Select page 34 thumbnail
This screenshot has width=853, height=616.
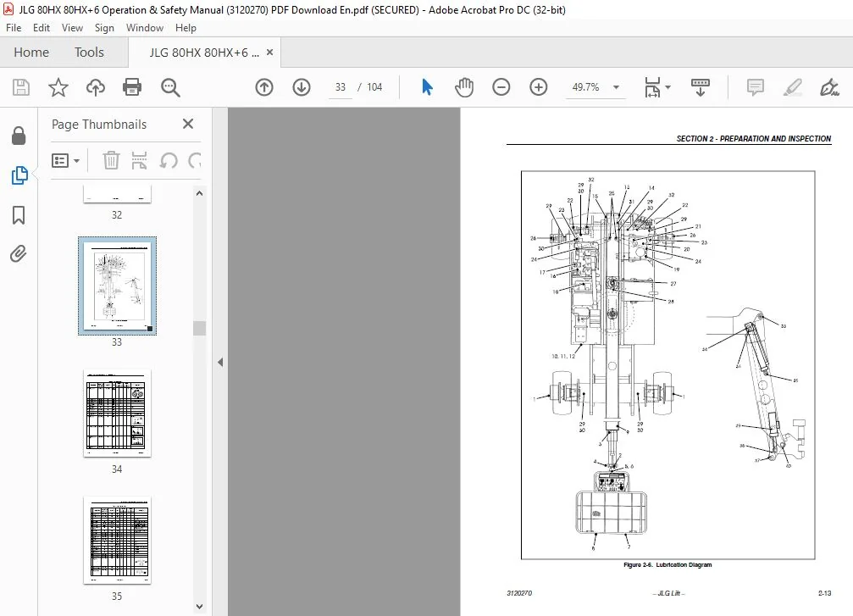117,413
